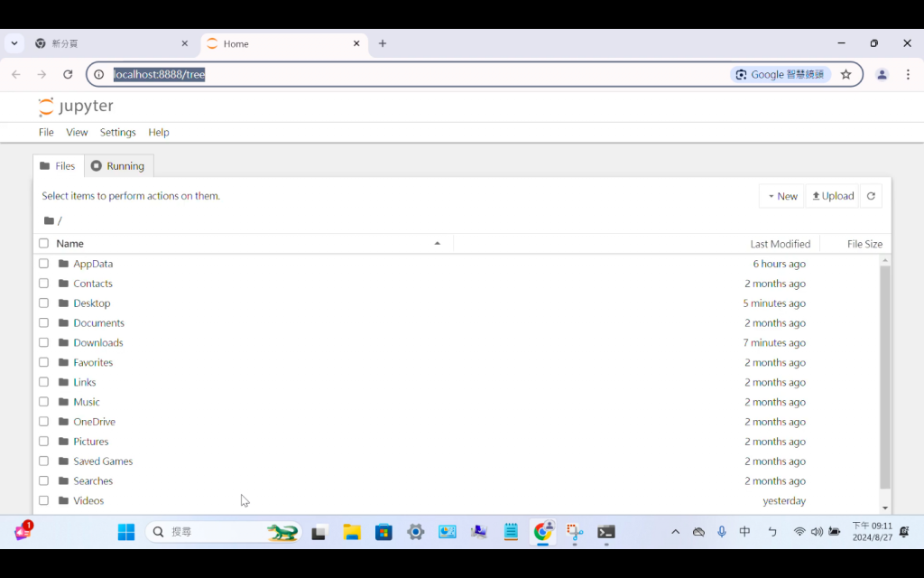Click the file list vertical scrollbar
This screenshot has height=578, width=924.
pyautogui.click(x=885, y=377)
